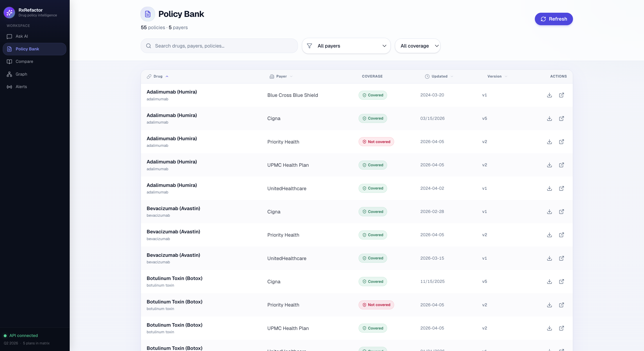Open Alerts in the sidebar
Image resolution: width=644 pixels, height=351 pixels.
(21, 87)
